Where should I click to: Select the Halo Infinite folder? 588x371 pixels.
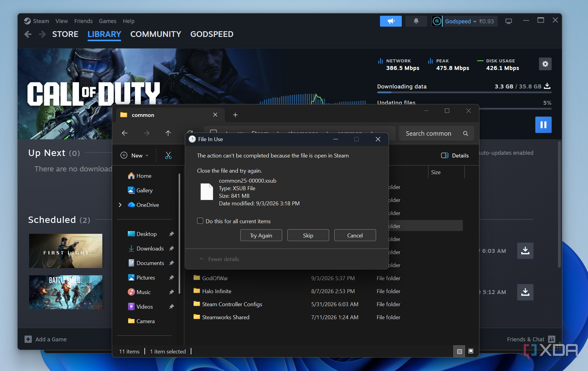[x=216, y=291]
